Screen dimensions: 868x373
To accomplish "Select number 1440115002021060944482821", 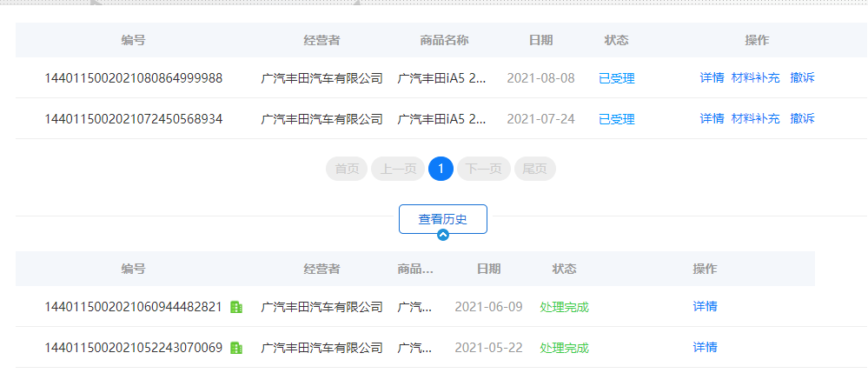I will (x=134, y=307).
